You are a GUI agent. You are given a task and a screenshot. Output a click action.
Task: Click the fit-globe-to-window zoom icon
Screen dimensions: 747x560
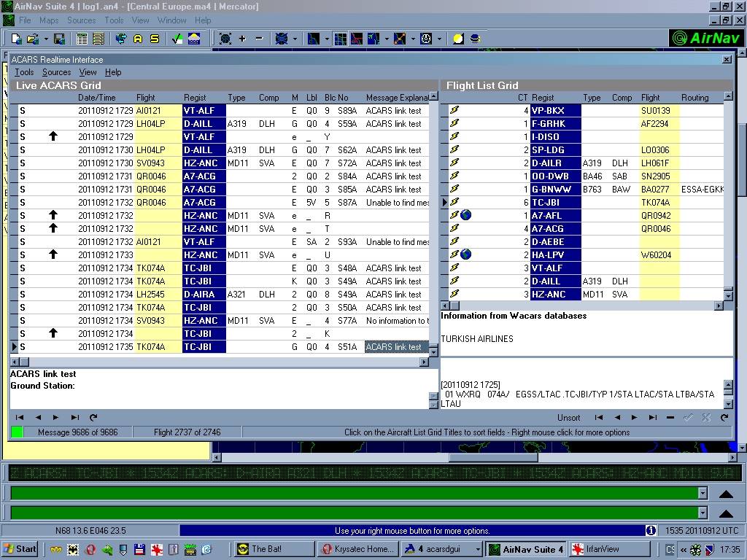[x=225, y=39]
